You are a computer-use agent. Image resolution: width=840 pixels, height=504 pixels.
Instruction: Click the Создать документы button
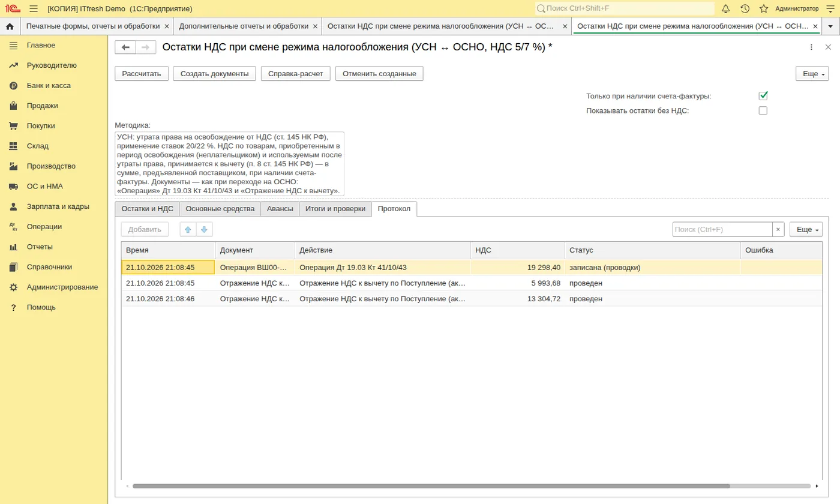(x=215, y=73)
